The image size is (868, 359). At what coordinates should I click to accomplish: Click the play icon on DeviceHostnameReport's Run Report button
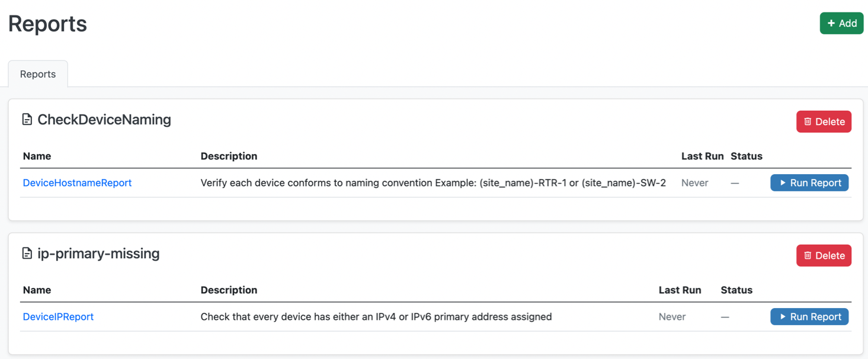pyautogui.click(x=782, y=182)
